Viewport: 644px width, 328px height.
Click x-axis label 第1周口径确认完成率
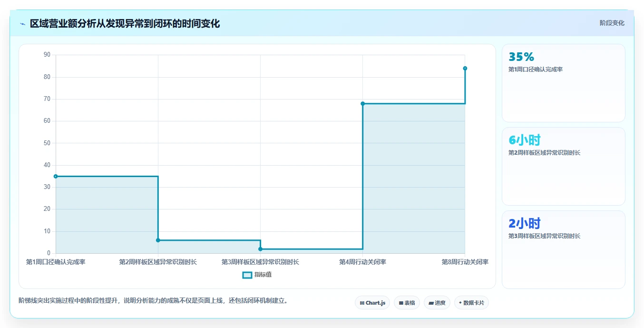click(56, 262)
